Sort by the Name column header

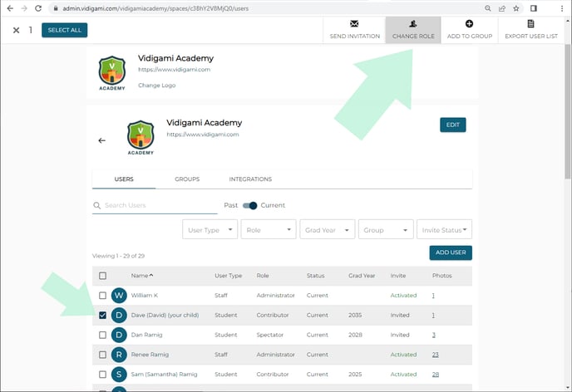142,276
